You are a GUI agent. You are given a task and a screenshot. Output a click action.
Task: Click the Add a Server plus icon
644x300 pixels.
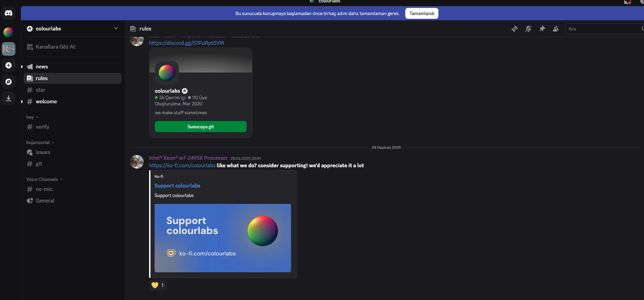tap(9, 65)
